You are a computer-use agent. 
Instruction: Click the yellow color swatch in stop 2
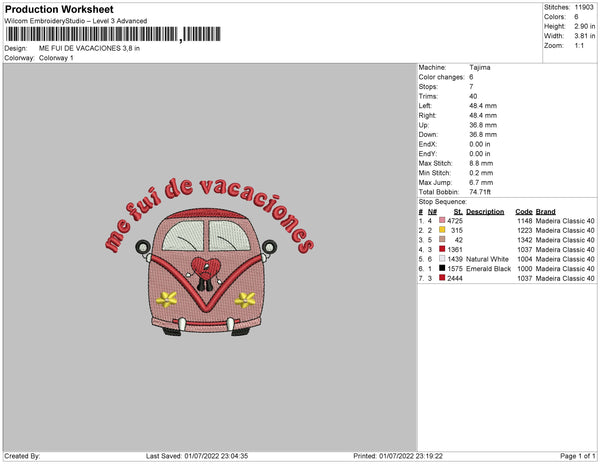442,230
